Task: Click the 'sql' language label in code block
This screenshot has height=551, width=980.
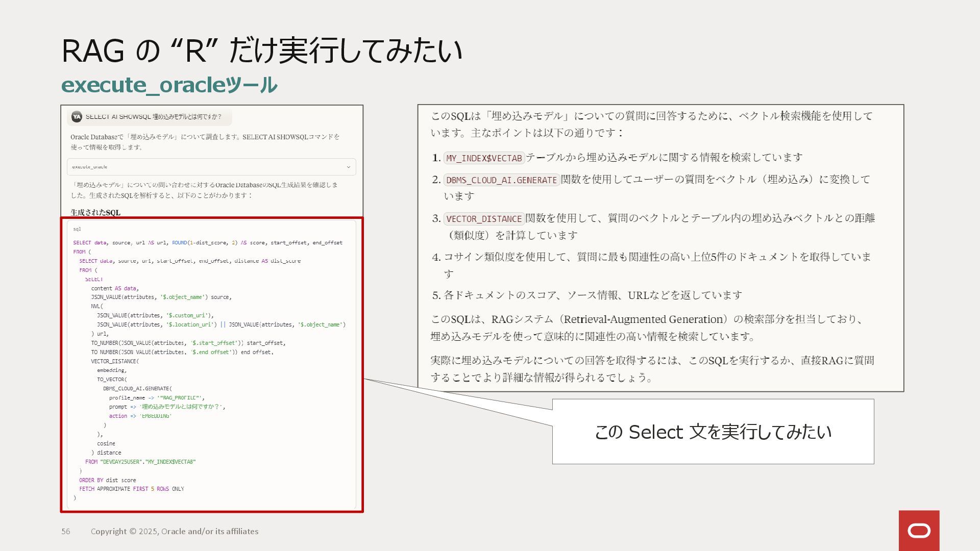Action: pos(77,229)
